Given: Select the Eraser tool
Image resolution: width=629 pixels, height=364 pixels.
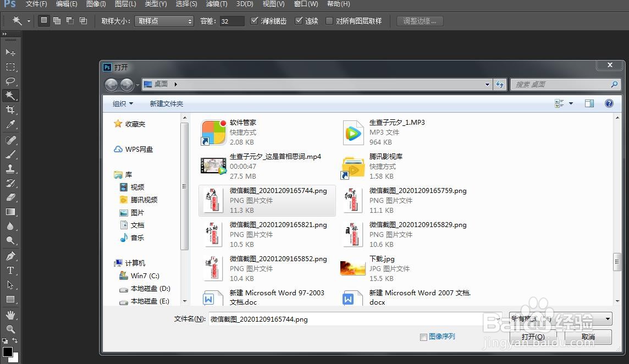Looking at the screenshot, I should tap(10, 197).
